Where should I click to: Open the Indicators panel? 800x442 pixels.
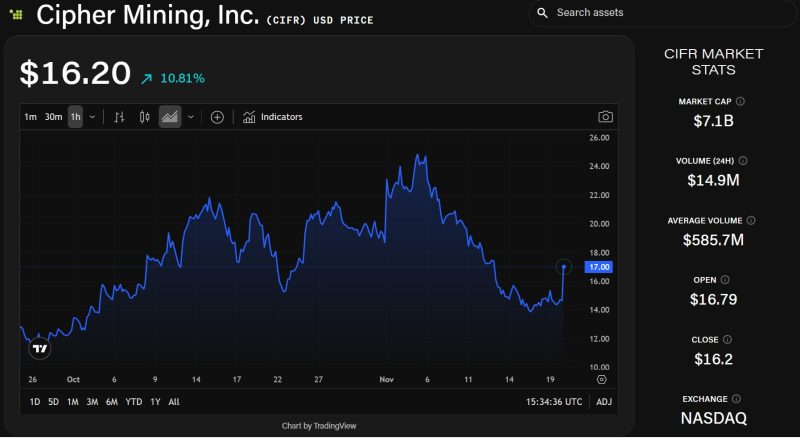(273, 117)
